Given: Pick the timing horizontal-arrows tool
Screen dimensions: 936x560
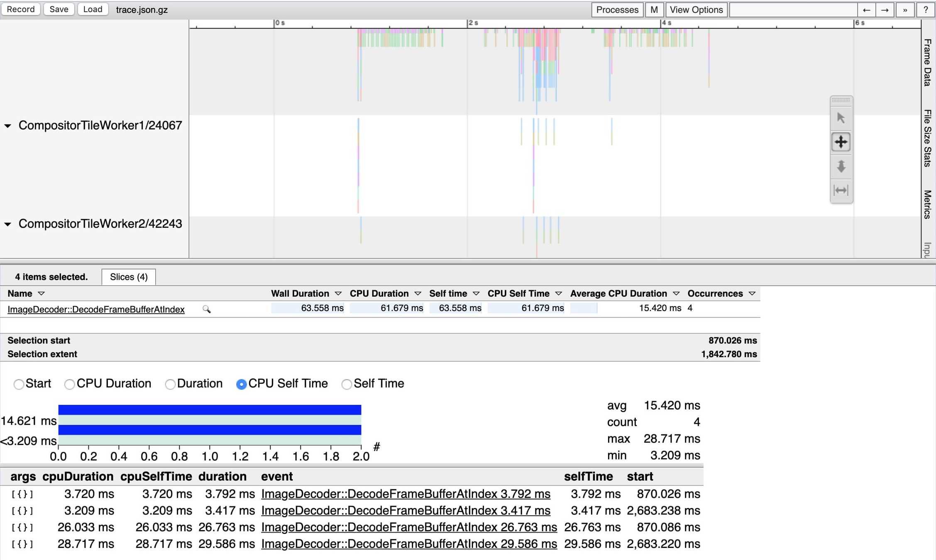Looking at the screenshot, I should [x=841, y=190].
